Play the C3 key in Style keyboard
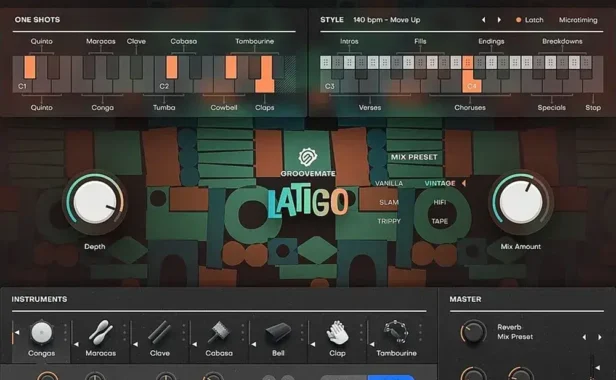 [330, 86]
